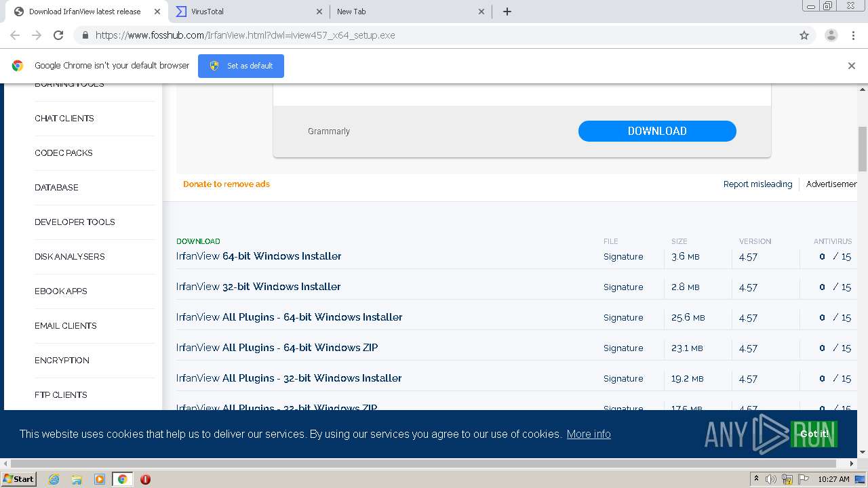This screenshot has height=488, width=868.
Task: Click Donate to remove ads link
Action: pos(226,184)
